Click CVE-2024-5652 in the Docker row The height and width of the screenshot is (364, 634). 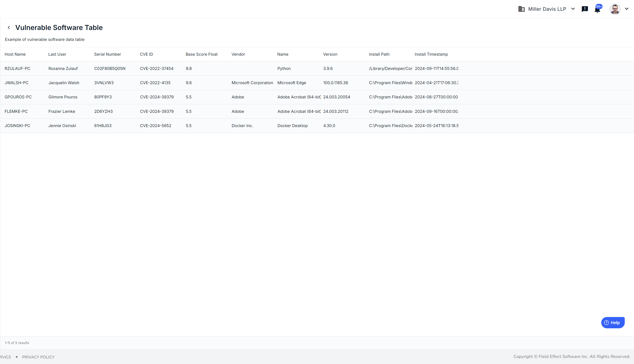pyautogui.click(x=155, y=126)
